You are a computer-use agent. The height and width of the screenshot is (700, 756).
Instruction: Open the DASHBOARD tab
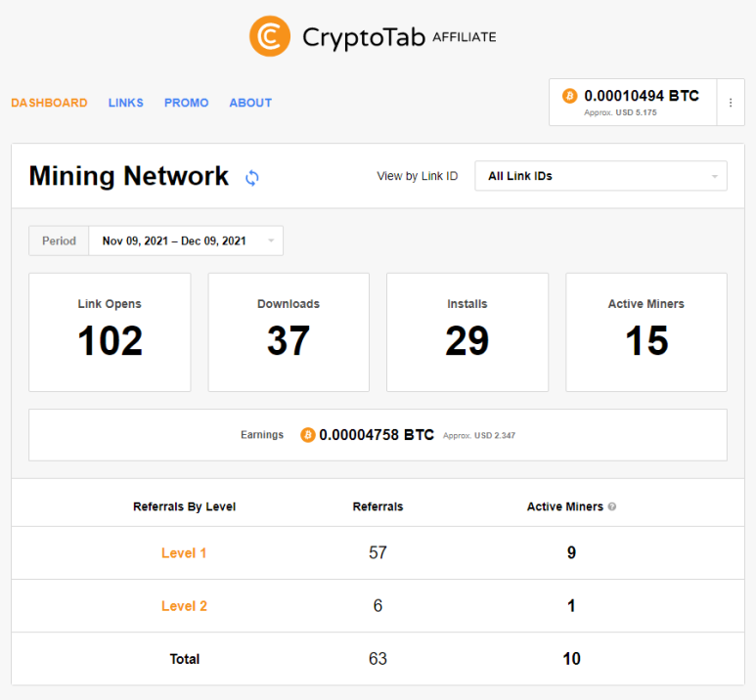tap(49, 103)
